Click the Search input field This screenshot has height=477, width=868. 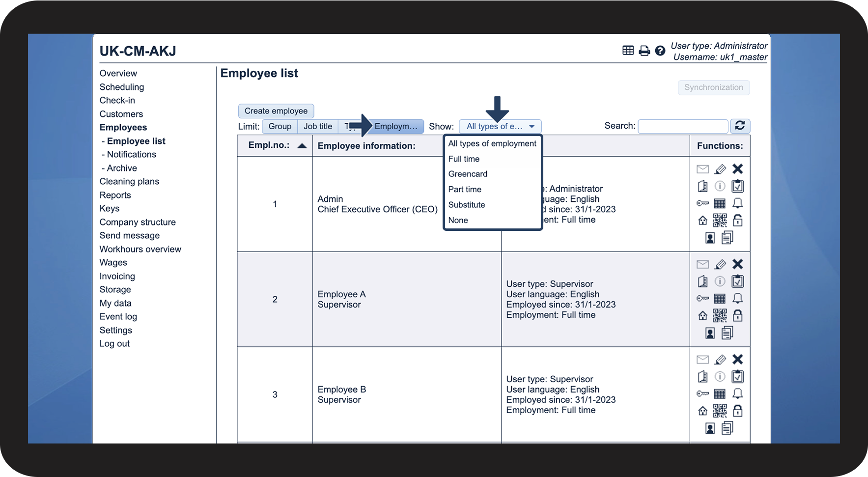(x=683, y=126)
